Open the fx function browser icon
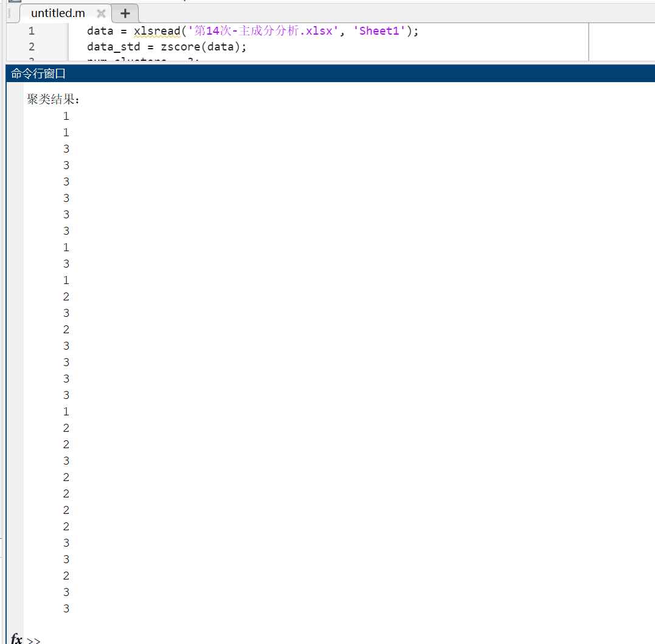 tap(16, 639)
